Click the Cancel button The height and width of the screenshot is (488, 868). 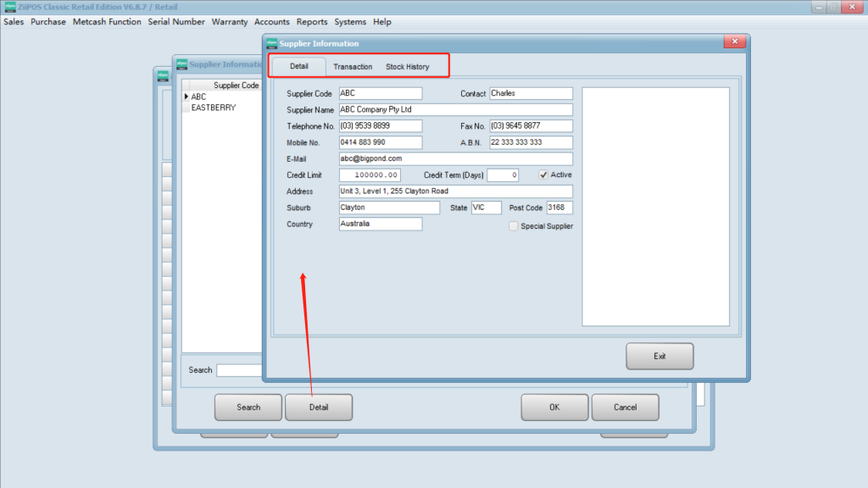(625, 408)
